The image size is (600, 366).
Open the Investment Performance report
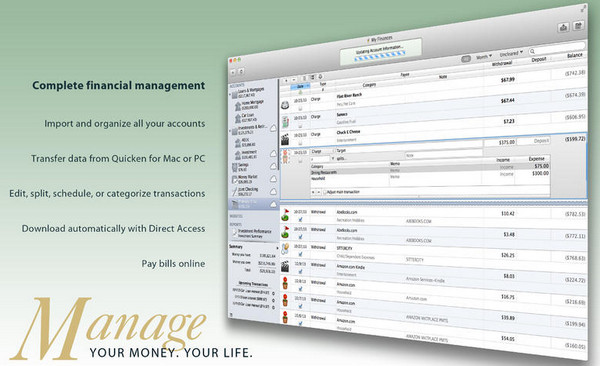254,231
